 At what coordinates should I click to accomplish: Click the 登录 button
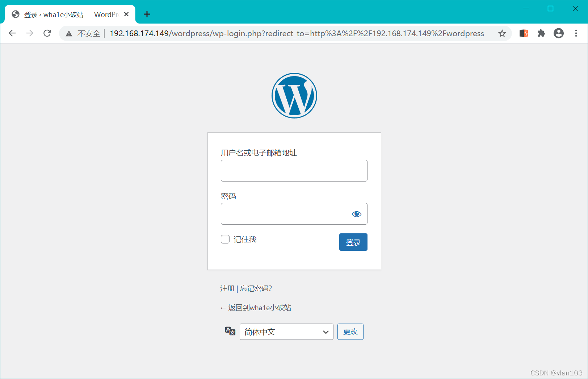[x=353, y=242]
